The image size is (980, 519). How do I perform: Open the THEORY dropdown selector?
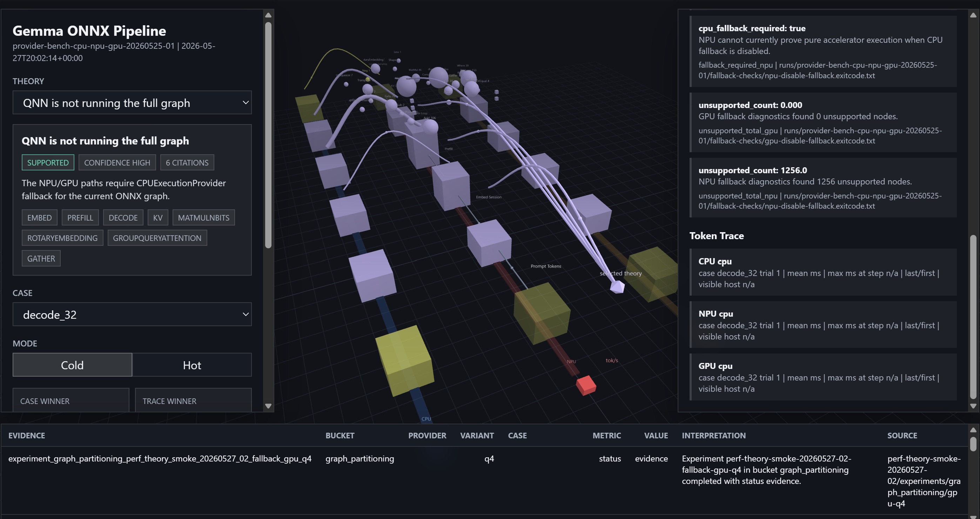pos(132,103)
